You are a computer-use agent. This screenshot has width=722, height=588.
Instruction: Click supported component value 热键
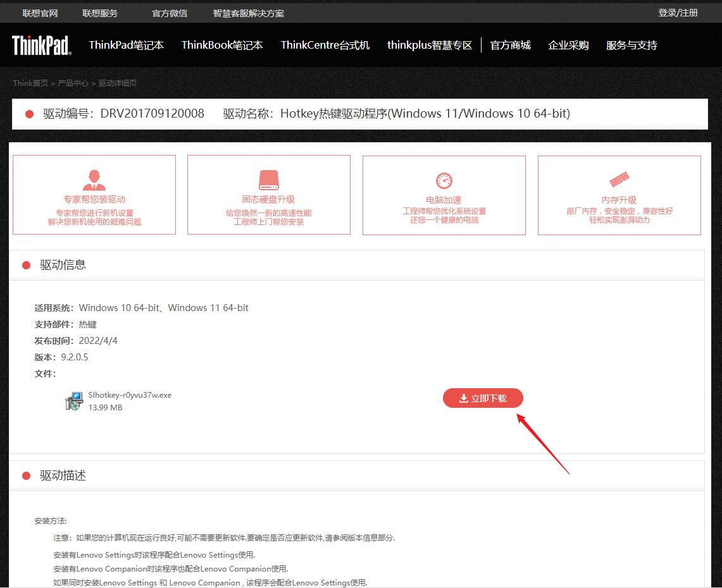click(87, 324)
